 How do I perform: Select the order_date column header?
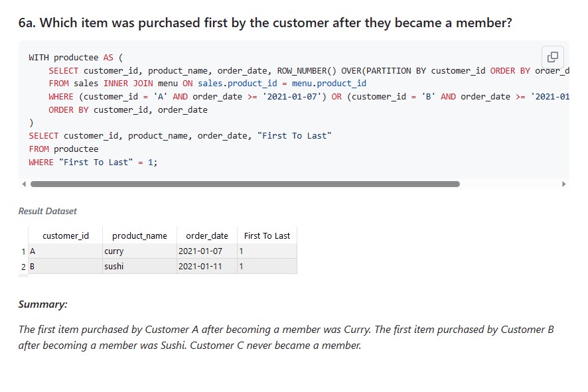click(207, 235)
